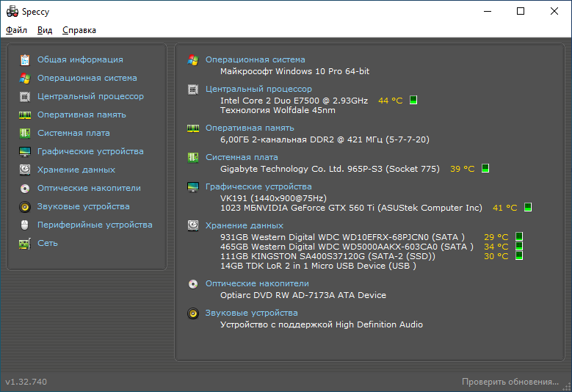Click the GPU temperature green indicator icon
The width and height of the screenshot is (572, 392).
[x=528, y=207]
